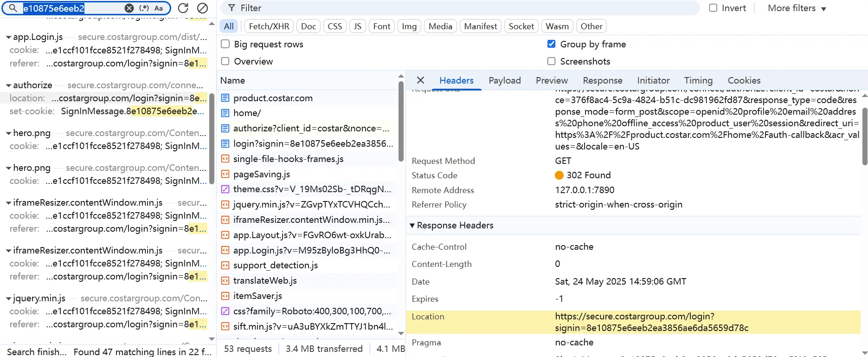The width and height of the screenshot is (868, 357).
Task: Click stylesheet icon beside css?family=Roboto
Action: (225, 311)
